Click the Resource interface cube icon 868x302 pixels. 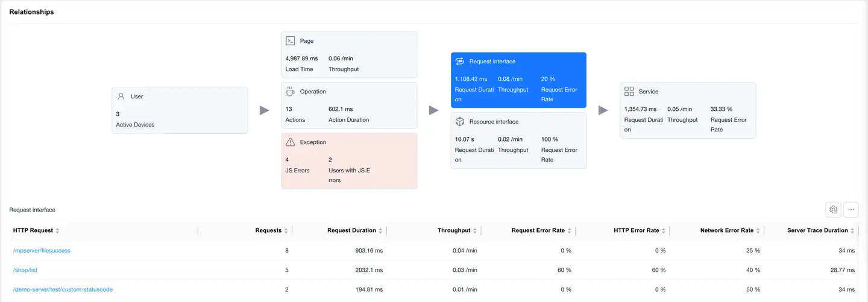[459, 122]
